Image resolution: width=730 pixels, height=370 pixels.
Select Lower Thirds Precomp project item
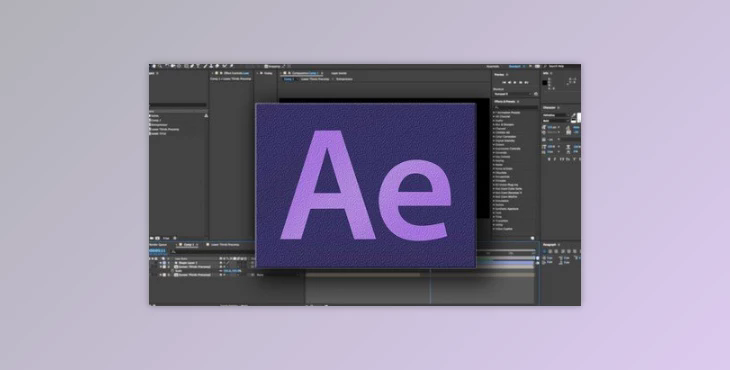[165, 129]
